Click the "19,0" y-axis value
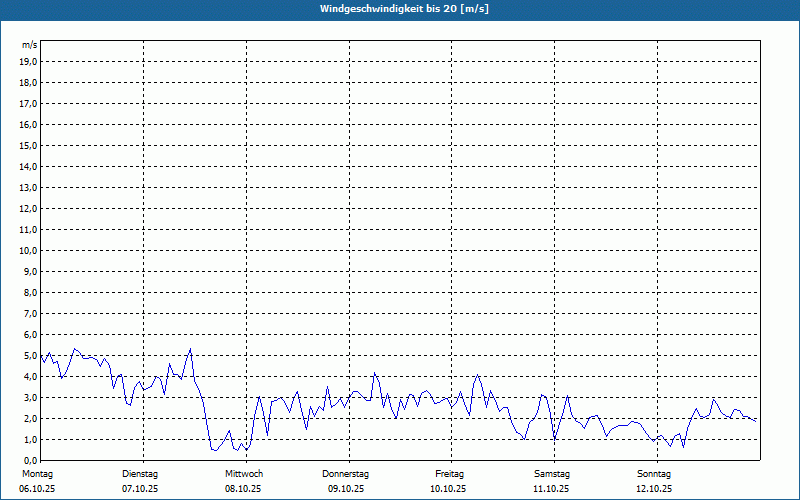Viewport: 800px width, 500px height. (x=28, y=61)
